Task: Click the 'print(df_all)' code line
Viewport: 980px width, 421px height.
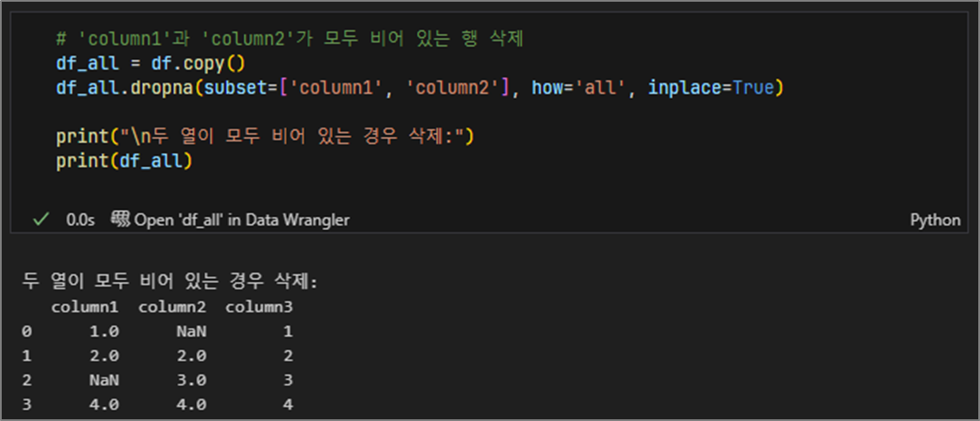Action: tap(124, 161)
